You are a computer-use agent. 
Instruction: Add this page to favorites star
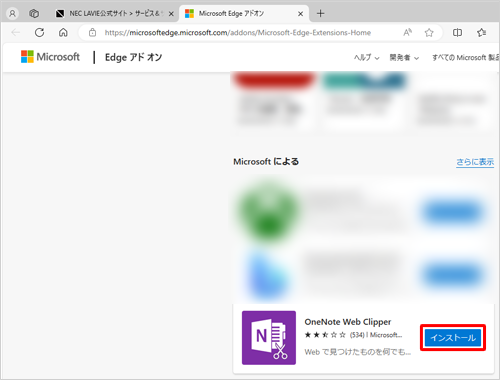pos(429,32)
